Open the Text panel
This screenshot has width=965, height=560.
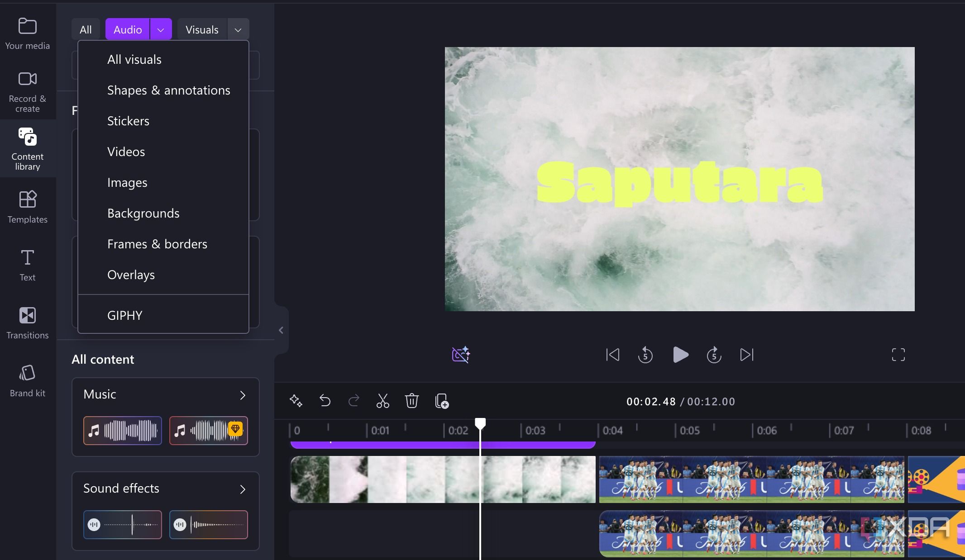point(27,265)
